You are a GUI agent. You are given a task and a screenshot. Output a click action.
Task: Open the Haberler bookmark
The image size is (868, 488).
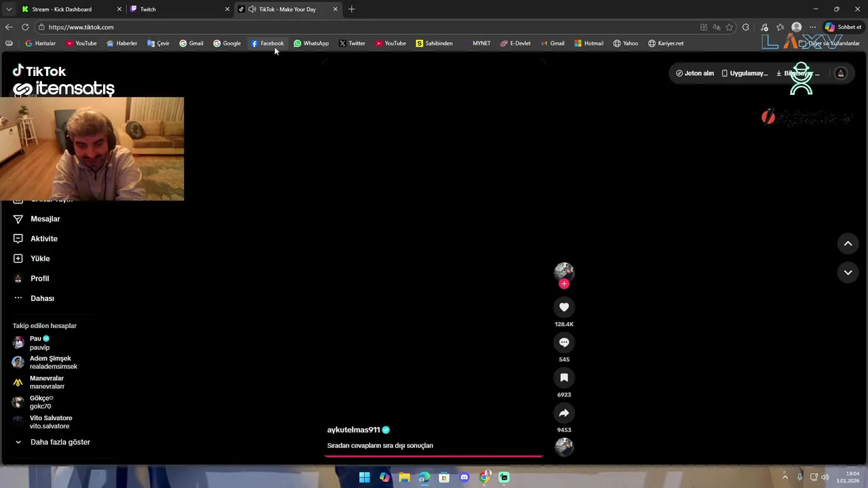coord(121,43)
